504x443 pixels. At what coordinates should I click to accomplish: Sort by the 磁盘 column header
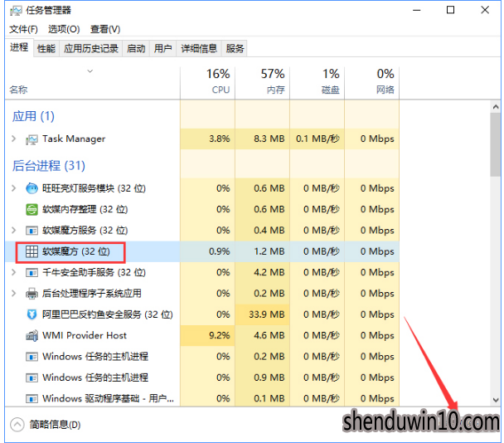point(317,82)
